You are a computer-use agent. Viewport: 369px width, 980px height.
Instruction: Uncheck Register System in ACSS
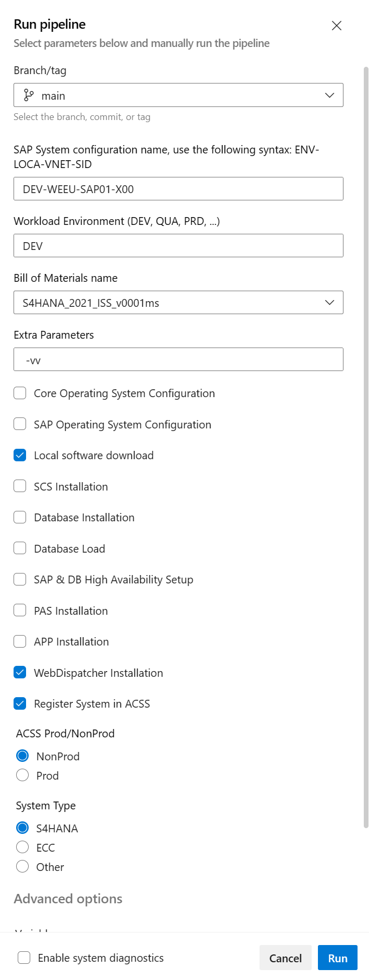(x=19, y=703)
